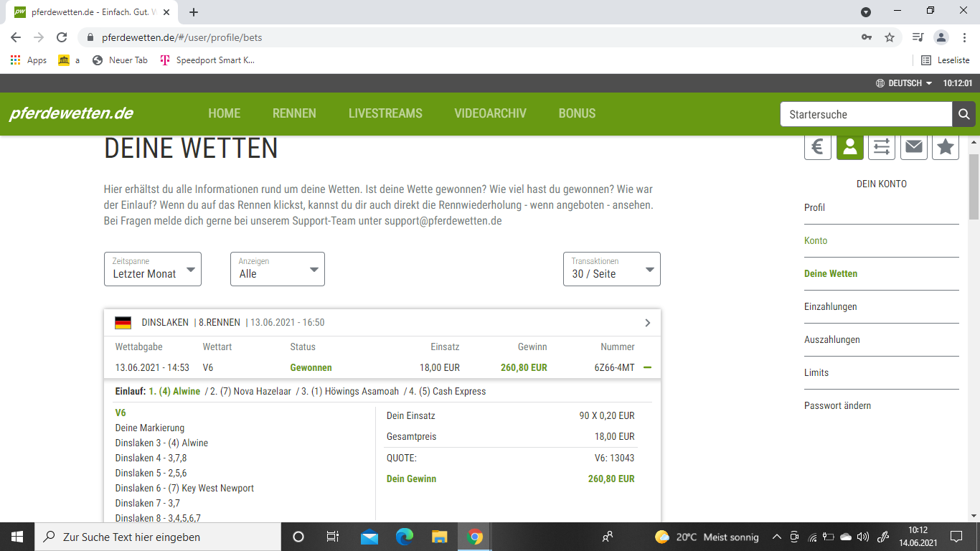Click the search magnifier button
Viewport: 980px width, 551px height.
(x=963, y=114)
